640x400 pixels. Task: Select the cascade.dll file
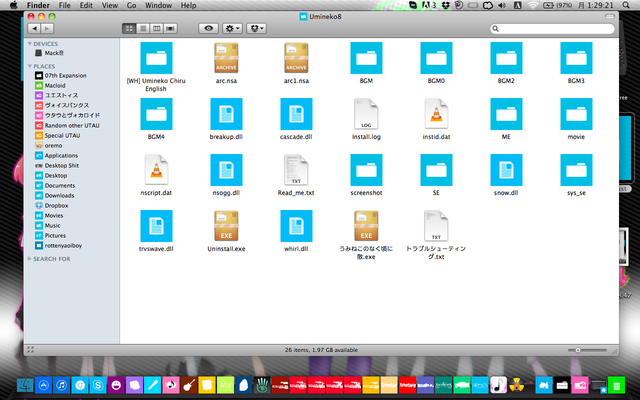(x=296, y=114)
